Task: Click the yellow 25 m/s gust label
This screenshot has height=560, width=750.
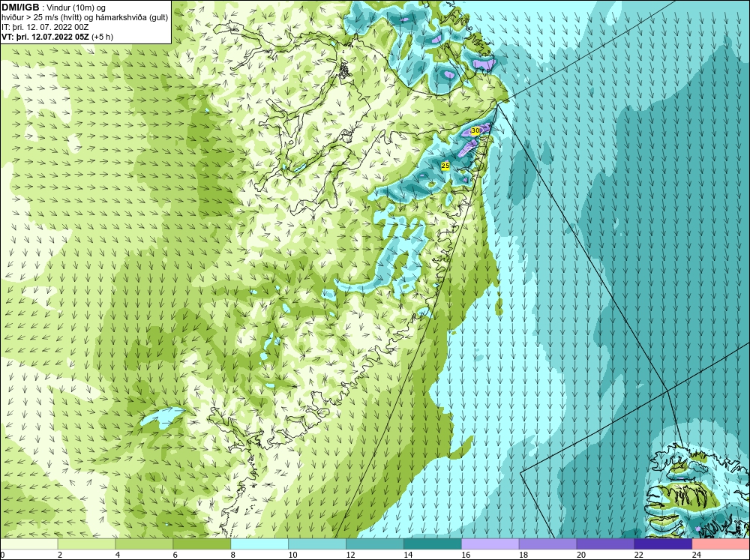Action: coord(445,166)
